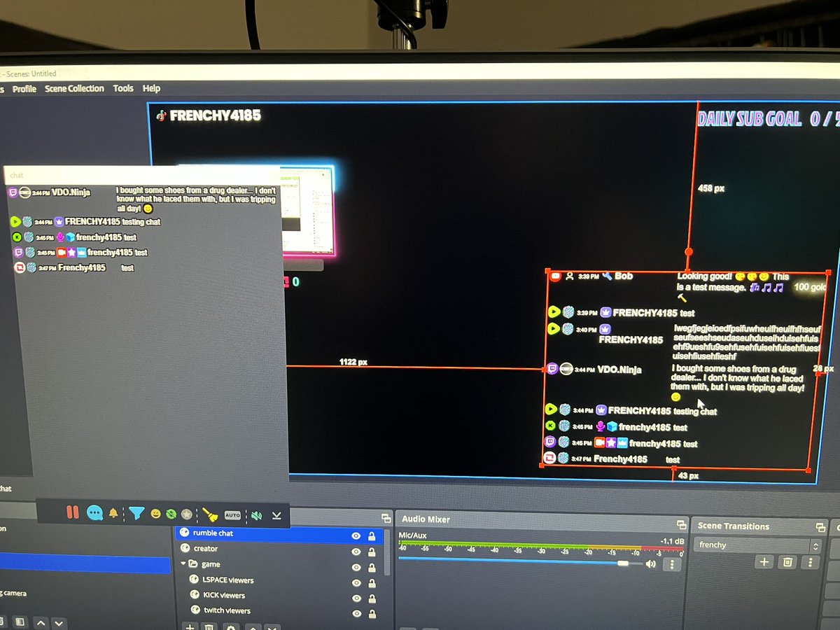840x630 pixels.
Task: Click top-left red handle of selected source
Action: [547, 272]
